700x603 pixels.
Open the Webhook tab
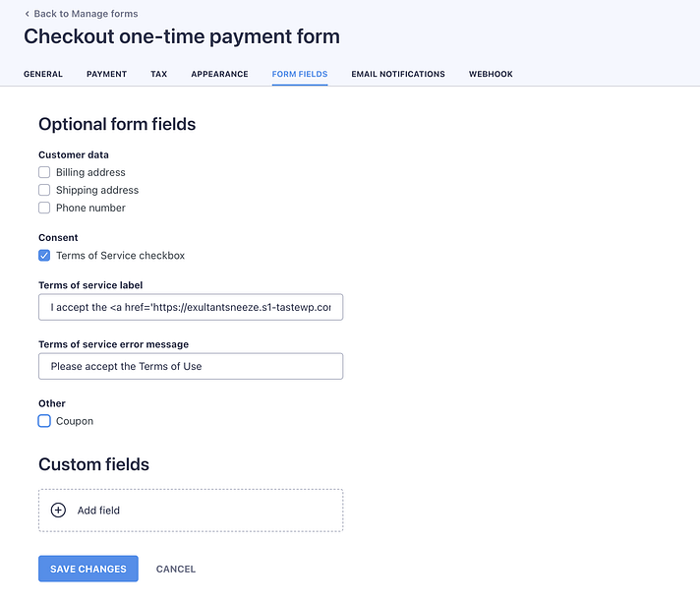pyautogui.click(x=491, y=74)
